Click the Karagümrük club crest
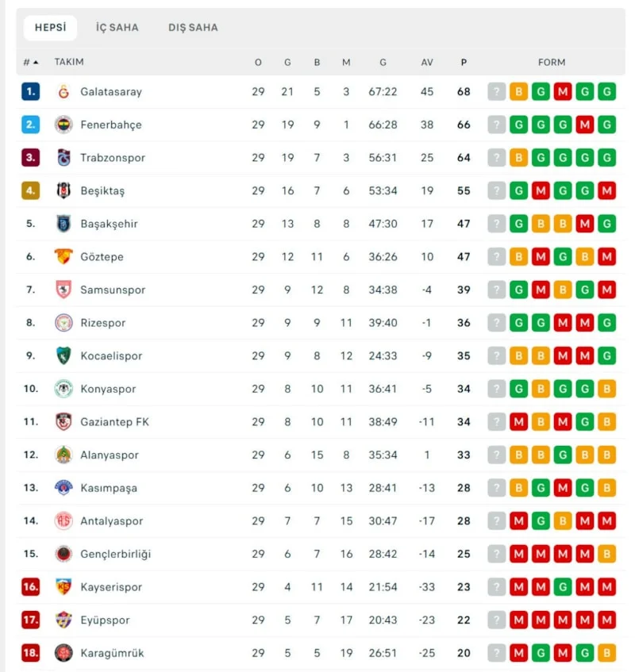Screen dimensions: 635x672 (63, 653)
